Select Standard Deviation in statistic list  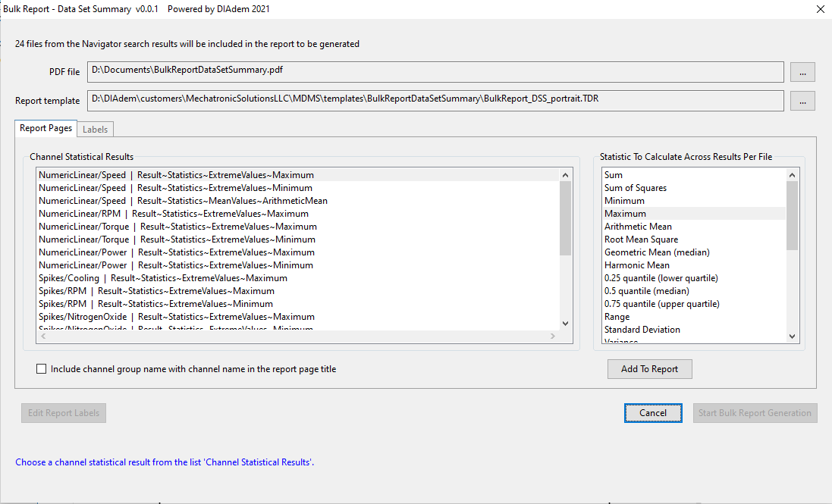click(642, 330)
